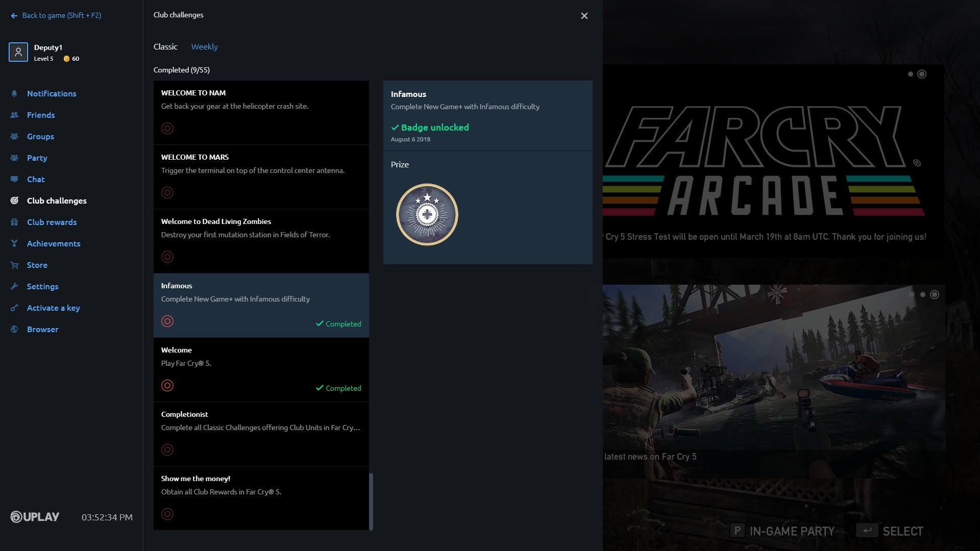Click the selected news banner page dot
980x551 pixels.
(x=935, y=294)
